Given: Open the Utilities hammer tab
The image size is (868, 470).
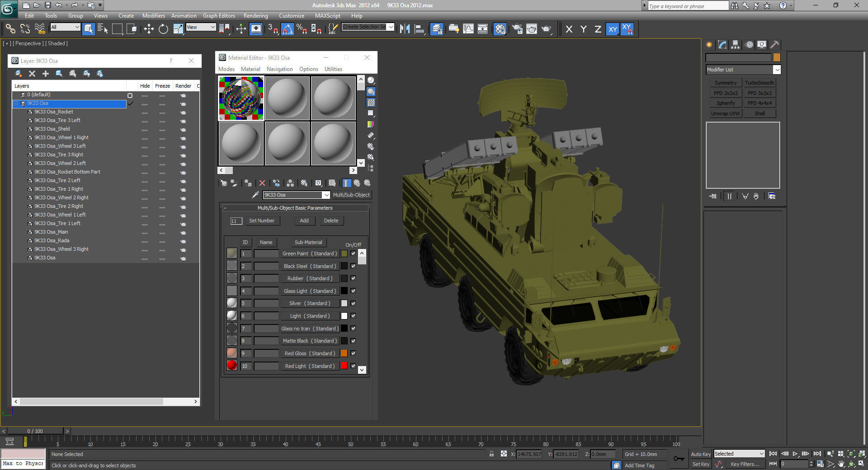Looking at the screenshot, I should [x=775, y=44].
